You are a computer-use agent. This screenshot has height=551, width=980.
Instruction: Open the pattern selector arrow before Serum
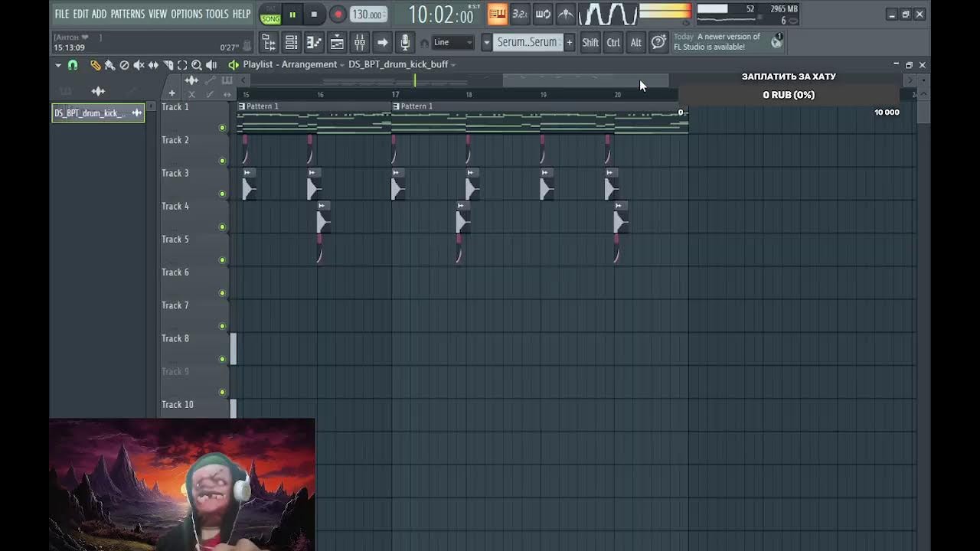pos(486,43)
